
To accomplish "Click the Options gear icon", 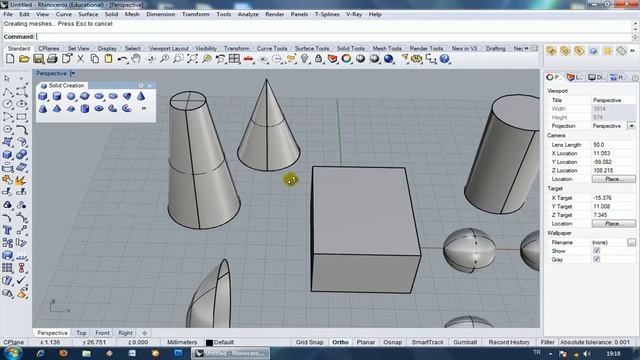I will pyautogui.click(x=416, y=59).
